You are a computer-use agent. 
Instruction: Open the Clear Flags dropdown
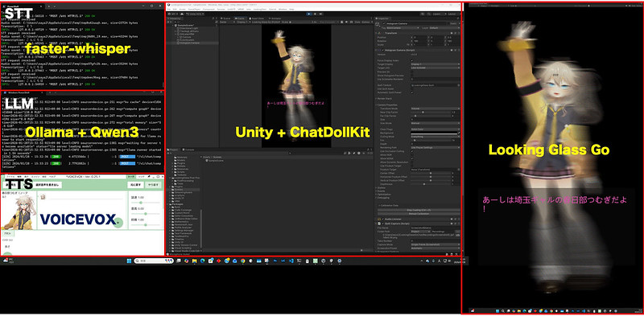pos(436,129)
